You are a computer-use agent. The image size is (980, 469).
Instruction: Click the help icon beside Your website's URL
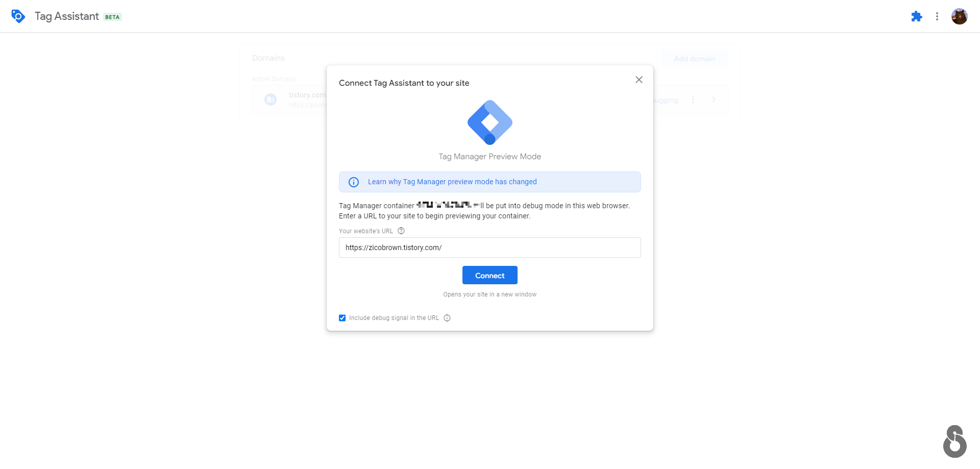[x=401, y=231]
